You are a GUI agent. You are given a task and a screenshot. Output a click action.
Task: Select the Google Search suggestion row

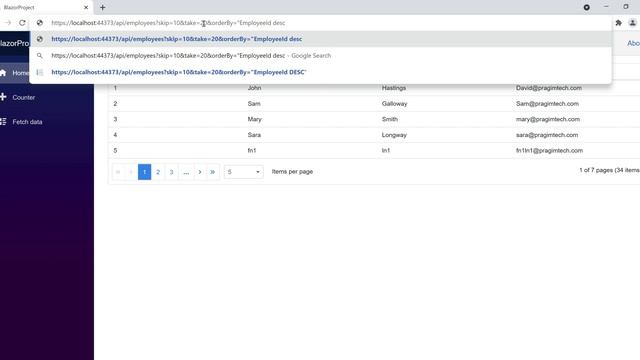(320, 56)
